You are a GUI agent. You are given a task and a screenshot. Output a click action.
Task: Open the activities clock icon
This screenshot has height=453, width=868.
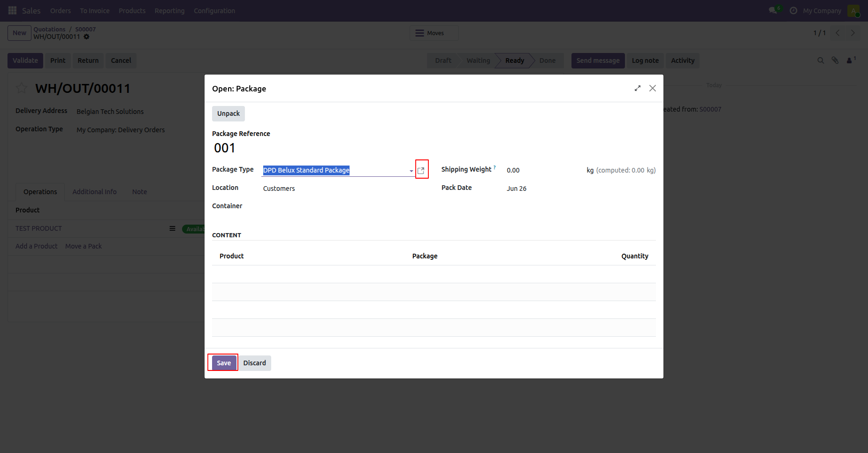tap(793, 10)
